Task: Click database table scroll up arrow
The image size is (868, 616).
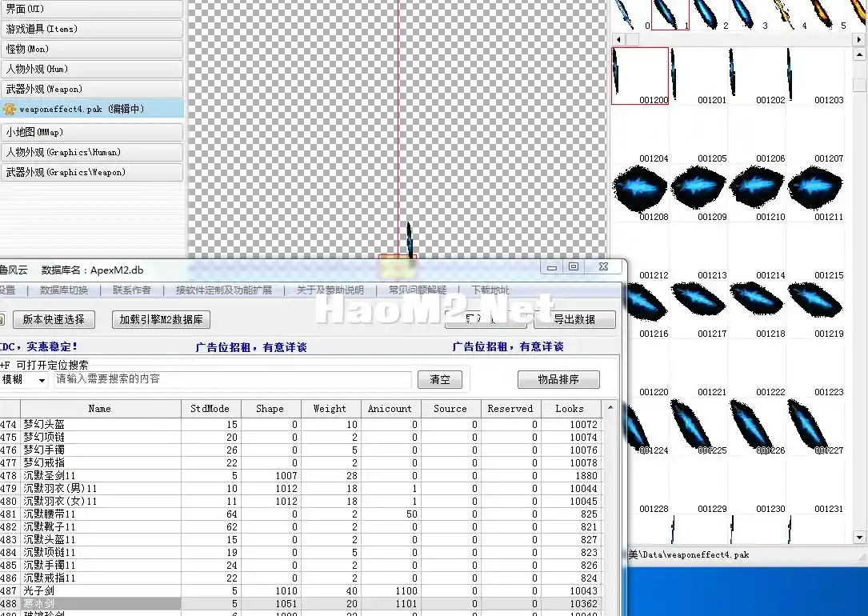Action: click(610, 407)
